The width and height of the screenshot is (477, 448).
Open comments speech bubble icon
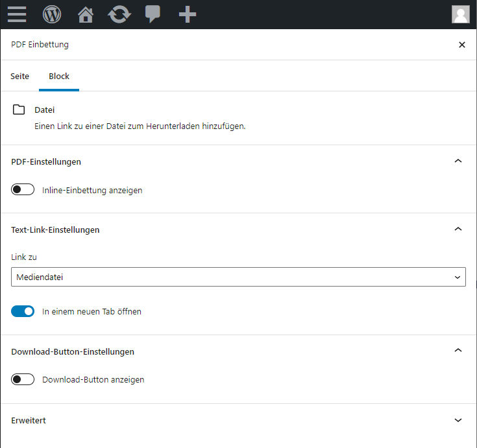[153, 14]
